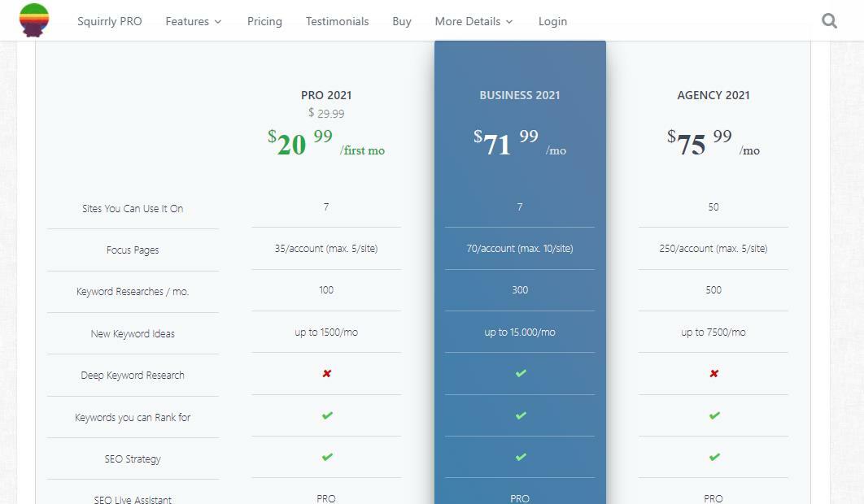The width and height of the screenshot is (864, 504).
Task: Click PRO check for Keywords you can Rank for
Action: tap(327, 415)
